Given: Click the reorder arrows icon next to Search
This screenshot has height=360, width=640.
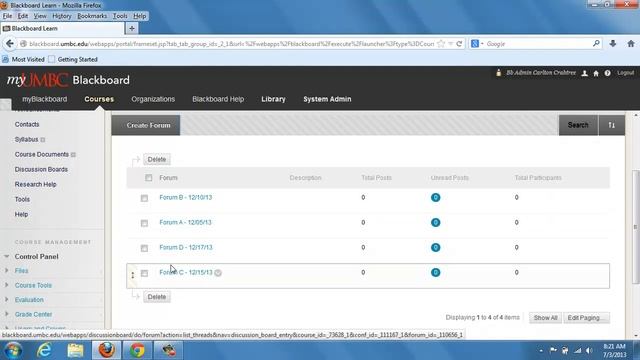Looking at the screenshot, I should (x=611, y=125).
